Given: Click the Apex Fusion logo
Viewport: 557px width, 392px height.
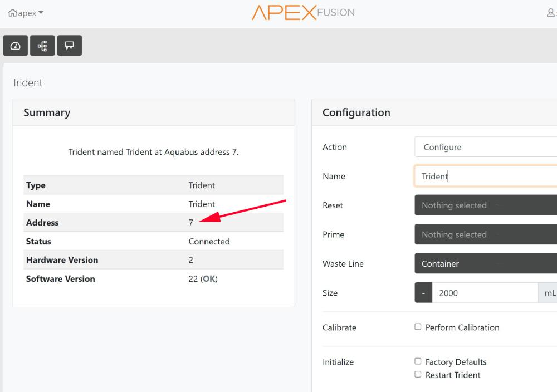Looking at the screenshot, I should pyautogui.click(x=303, y=12).
